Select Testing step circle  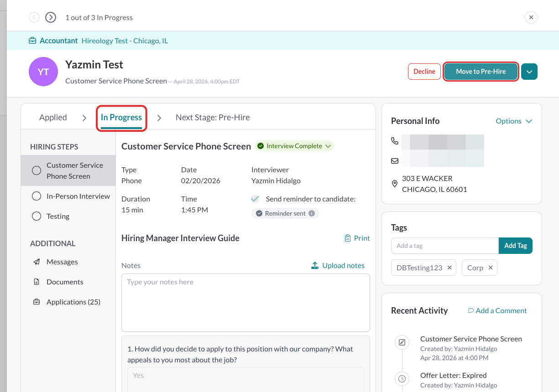[37, 216]
